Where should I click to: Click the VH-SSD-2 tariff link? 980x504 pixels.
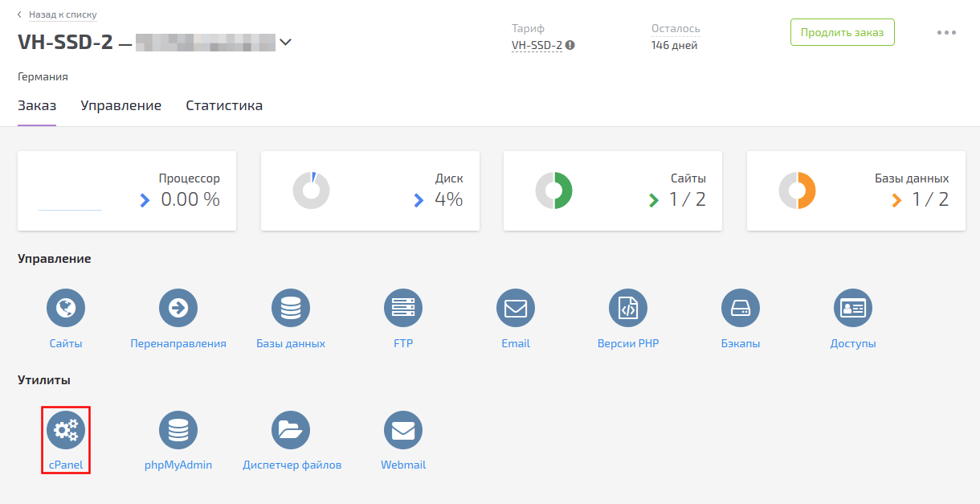pos(537,46)
